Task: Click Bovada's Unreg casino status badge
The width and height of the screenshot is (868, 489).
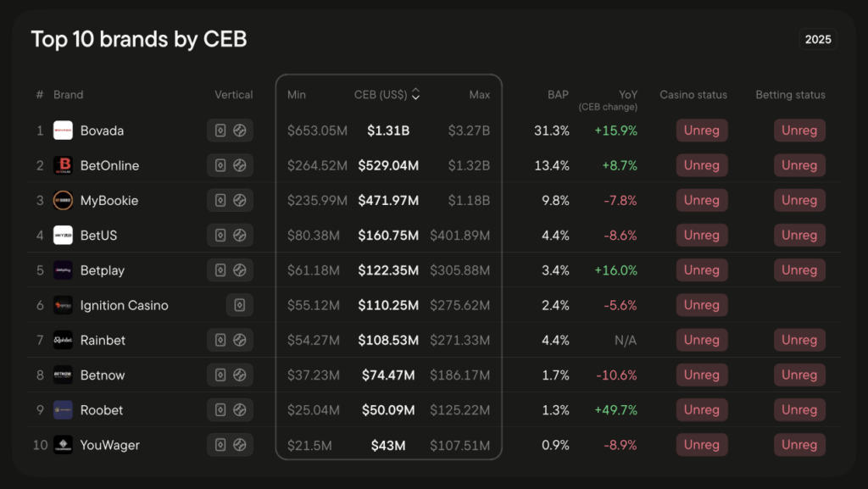Action: [701, 131]
